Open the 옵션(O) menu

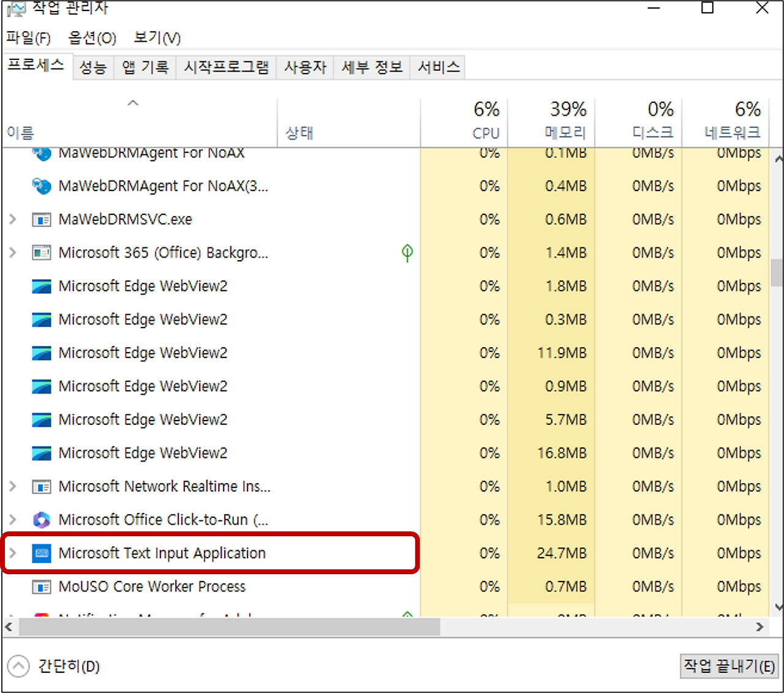click(92, 38)
